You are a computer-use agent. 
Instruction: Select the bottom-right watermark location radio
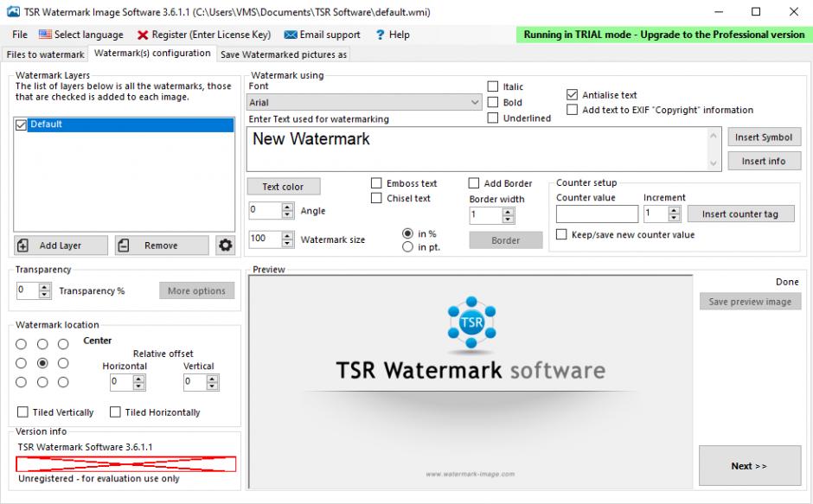63,383
